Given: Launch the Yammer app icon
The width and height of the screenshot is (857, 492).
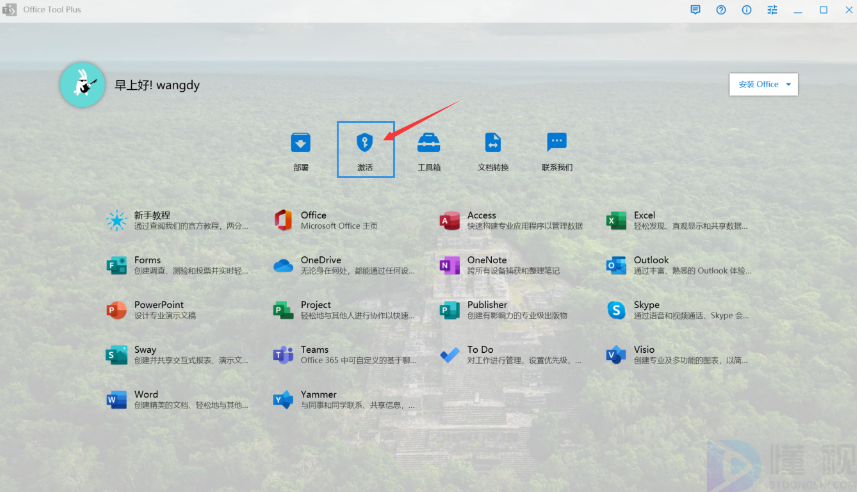Looking at the screenshot, I should (283, 400).
